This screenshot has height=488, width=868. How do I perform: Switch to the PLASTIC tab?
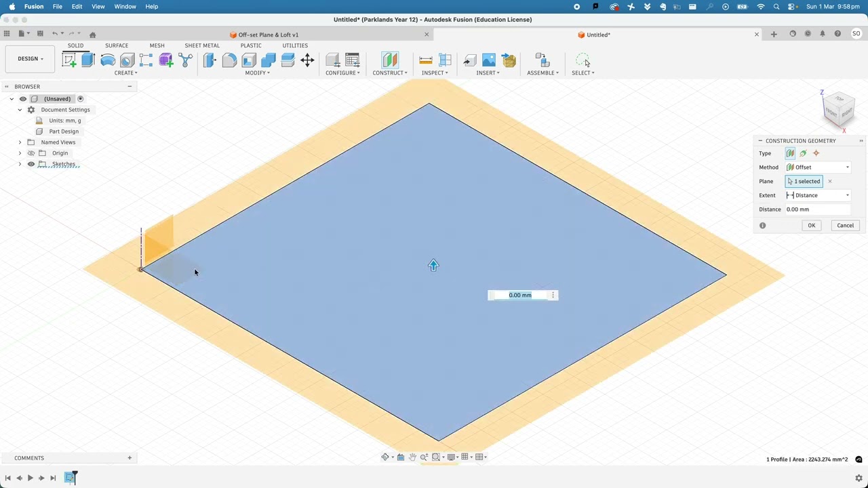point(251,45)
